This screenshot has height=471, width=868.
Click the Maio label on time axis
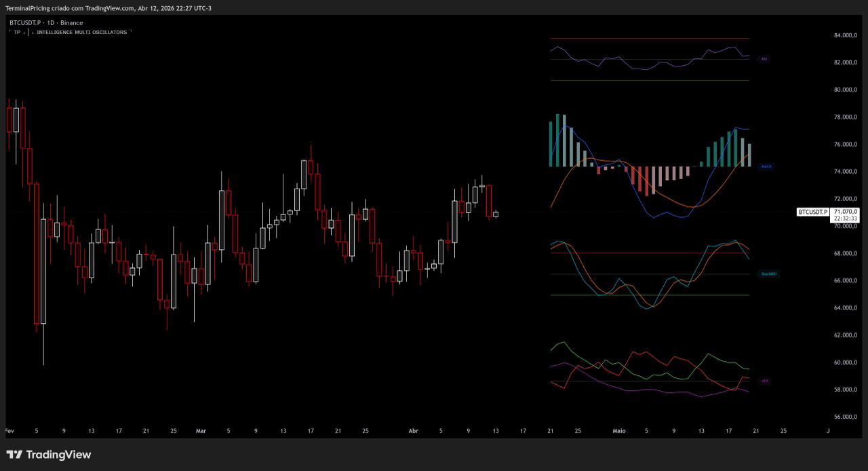(618, 431)
